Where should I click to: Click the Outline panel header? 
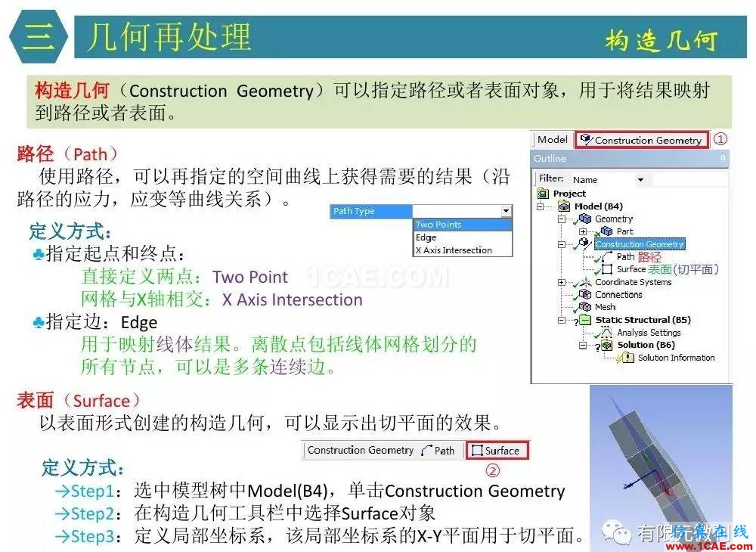pos(630,158)
